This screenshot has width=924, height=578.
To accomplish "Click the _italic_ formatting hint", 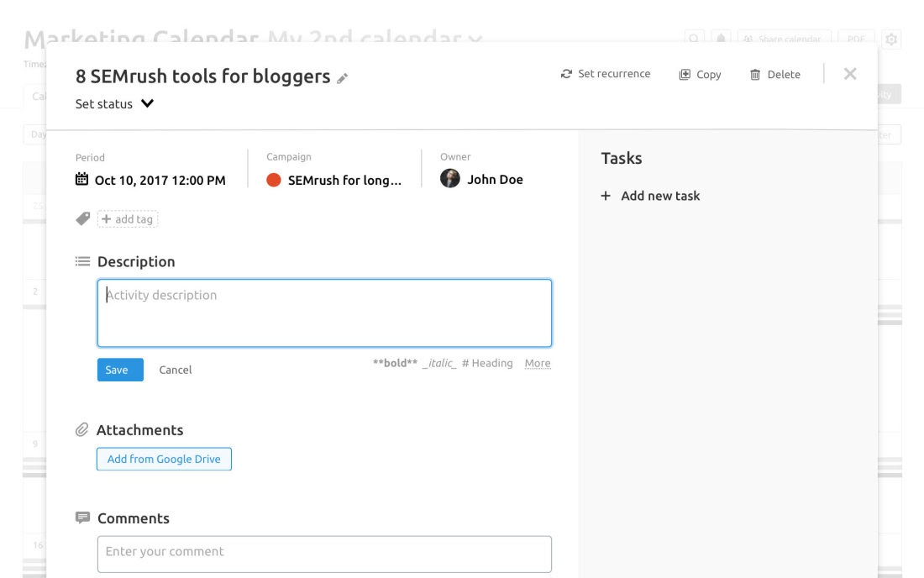I will click(439, 363).
